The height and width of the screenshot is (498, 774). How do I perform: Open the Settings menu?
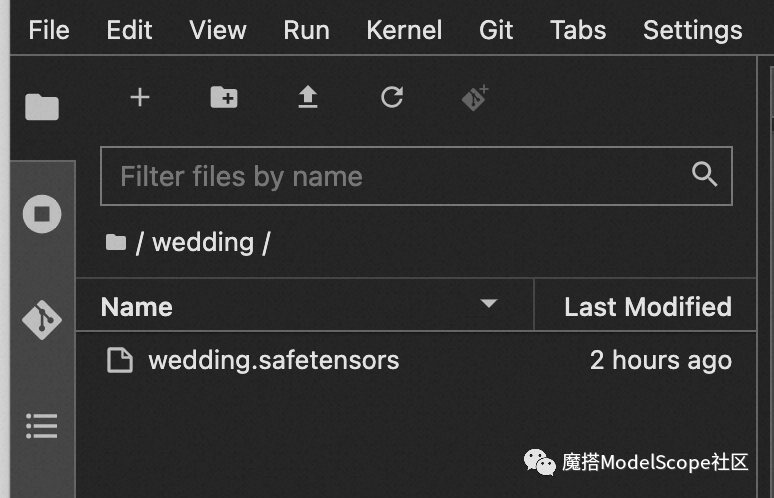pyautogui.click(x=693, y=30)
